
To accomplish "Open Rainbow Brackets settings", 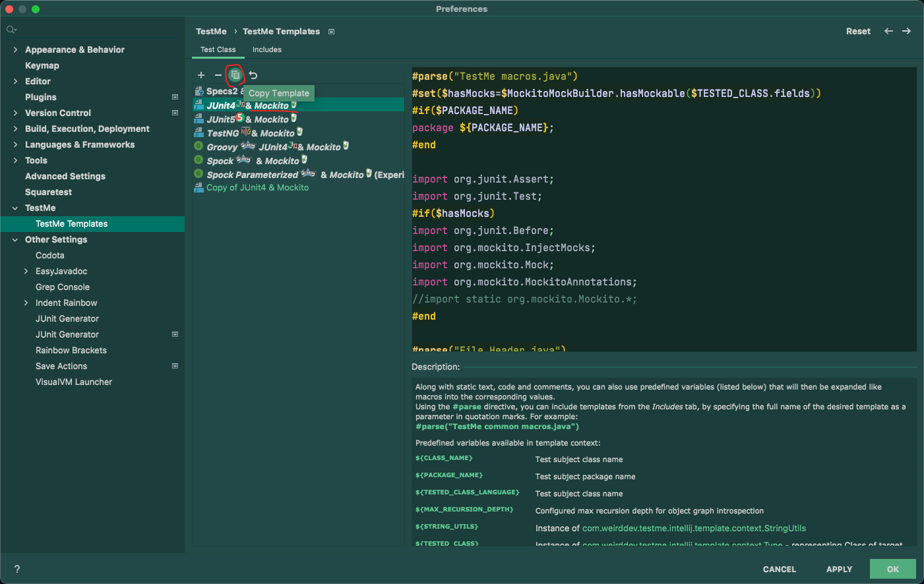I will 71,350.
